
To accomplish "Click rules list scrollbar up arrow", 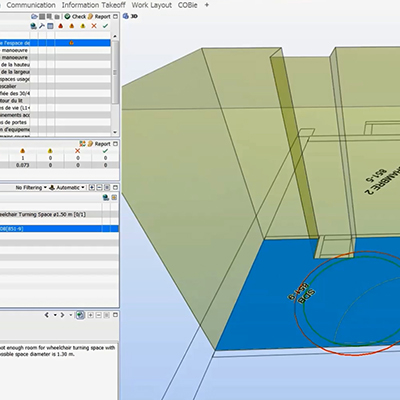I will point(115,36).
